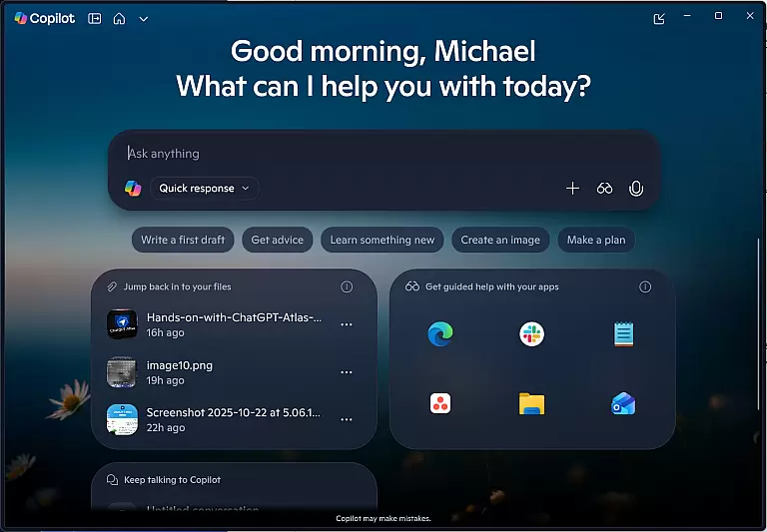Go to Copilot home via house icon

tap(119, 18)
